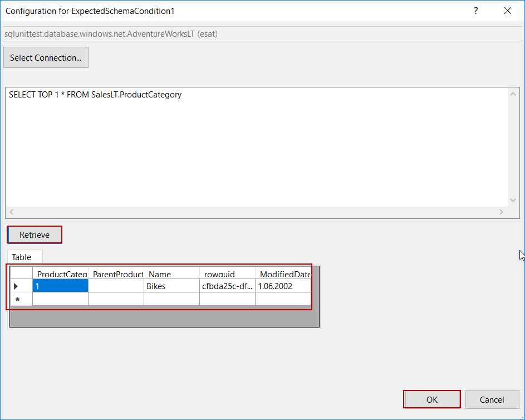Screen dimensions: 525x420
Task: Click the Select Connection... button
Action: (46, 57)
